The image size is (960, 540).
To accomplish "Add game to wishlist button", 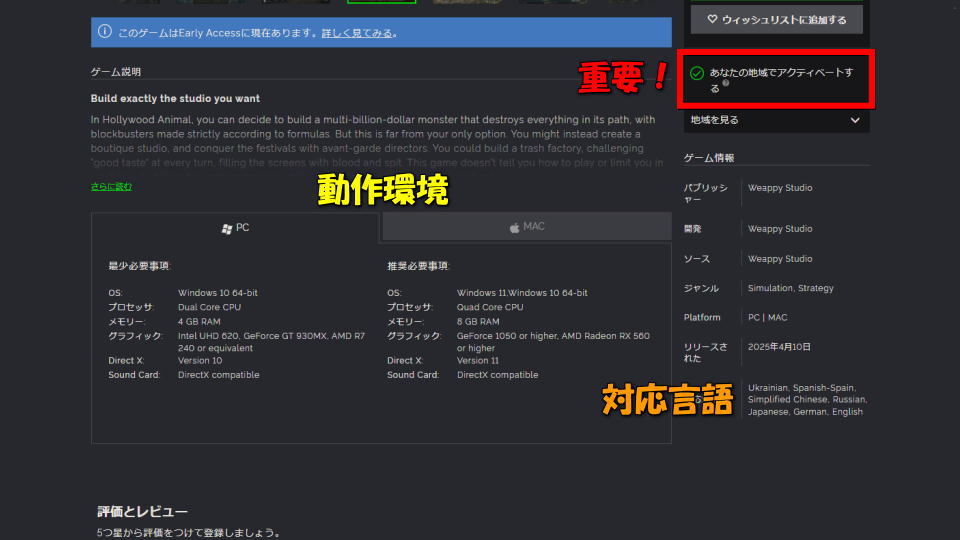I will 776,20.
